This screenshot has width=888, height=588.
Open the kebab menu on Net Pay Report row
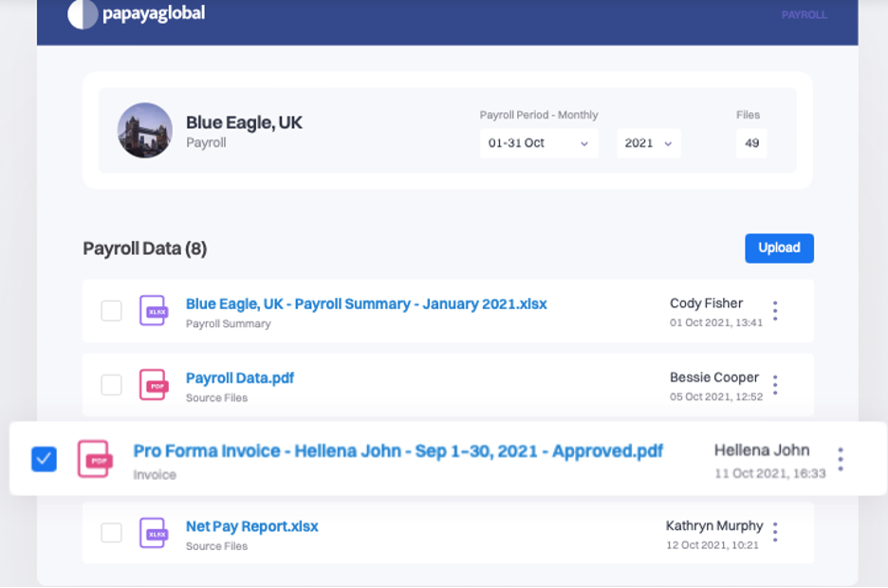[x=775, y=533]
